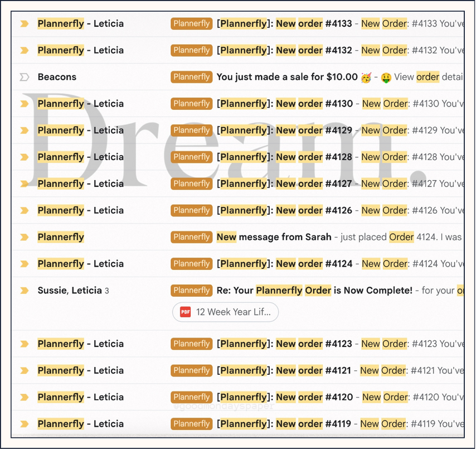The height and width of the screenshot is (449, 476).
Task: Click sender "Plannerfly - Leticia" on order #4120 row
Action: click(x=81, y=397)
